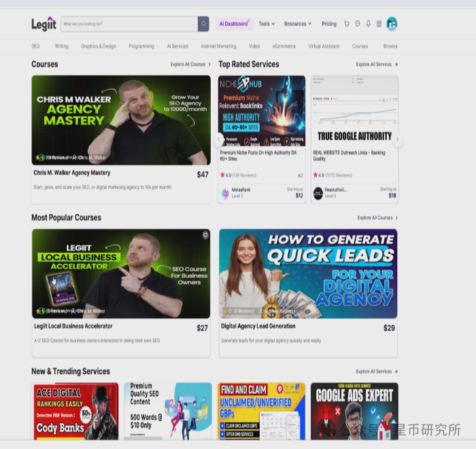Image resolution: width=476 pixels, height=449 pixels.
Task: Expand the Tools dropdown menu
Action: (x=267, y=24)
